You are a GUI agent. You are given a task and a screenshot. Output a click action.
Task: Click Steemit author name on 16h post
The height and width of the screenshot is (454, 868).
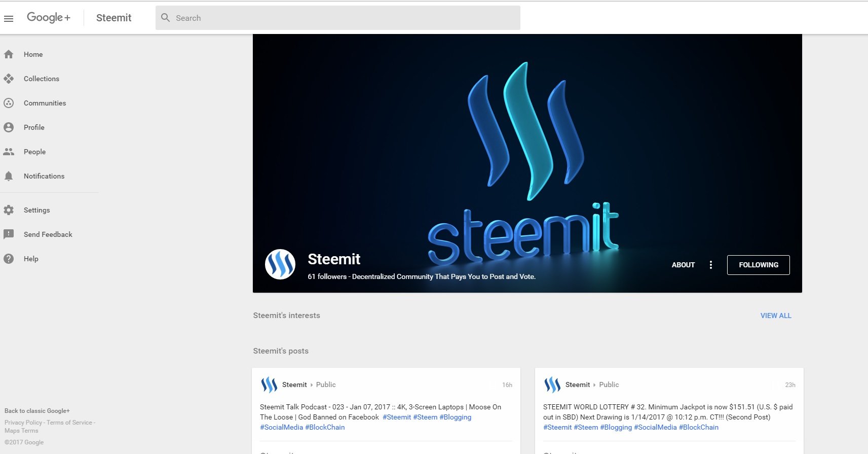(294, 385)
